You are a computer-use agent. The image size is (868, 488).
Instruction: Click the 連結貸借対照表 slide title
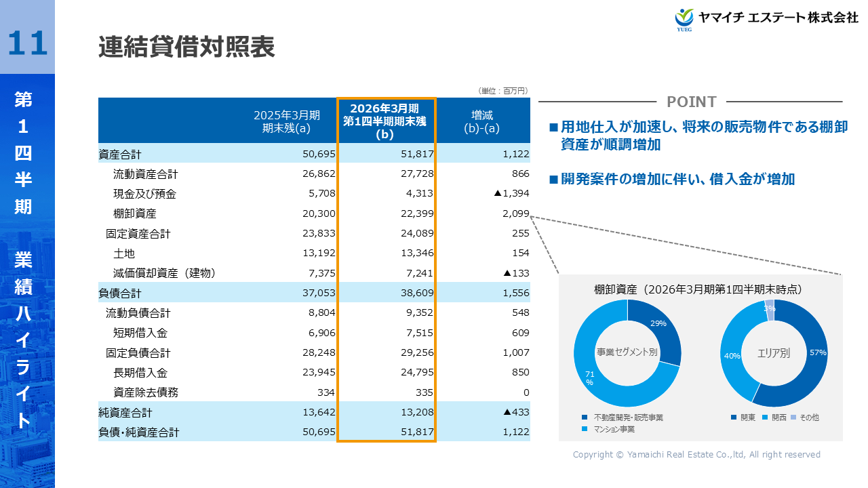coord(186,47)
